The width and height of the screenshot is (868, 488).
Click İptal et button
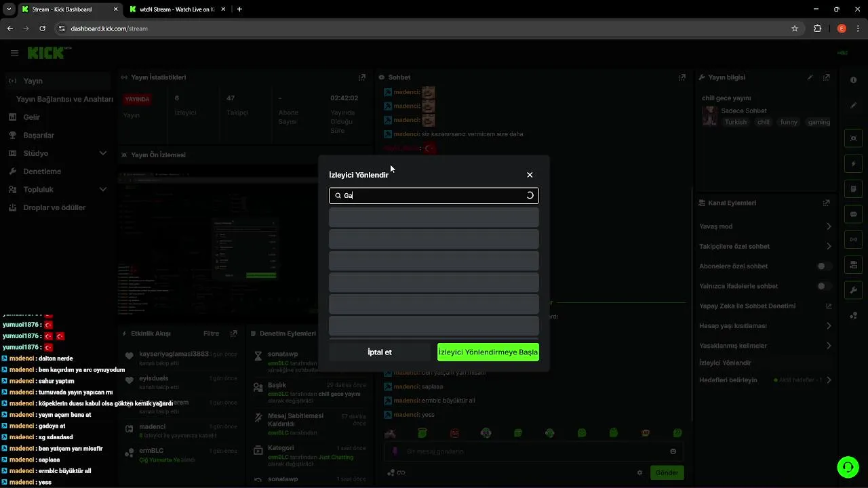point(380,352)
